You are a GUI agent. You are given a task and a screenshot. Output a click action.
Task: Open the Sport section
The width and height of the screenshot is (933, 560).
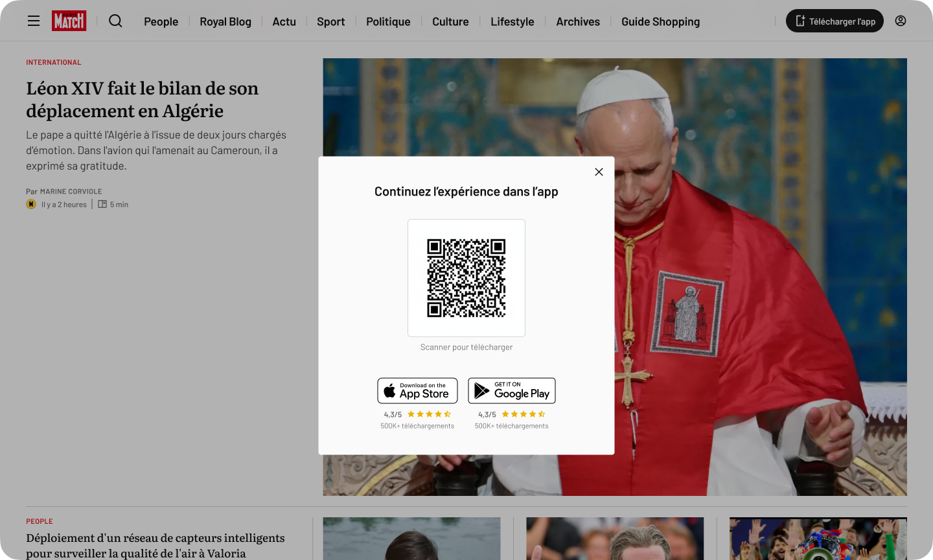click(x=331, y=21)
